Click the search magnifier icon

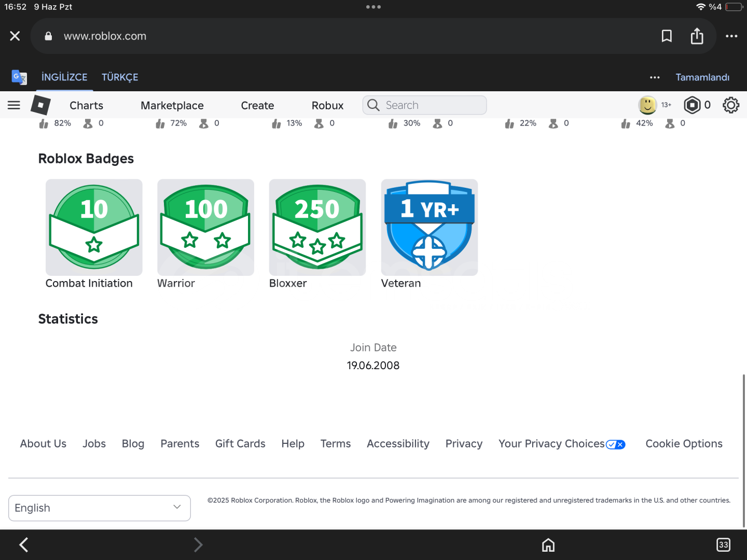pyautogui.click(x=374, y=105)
